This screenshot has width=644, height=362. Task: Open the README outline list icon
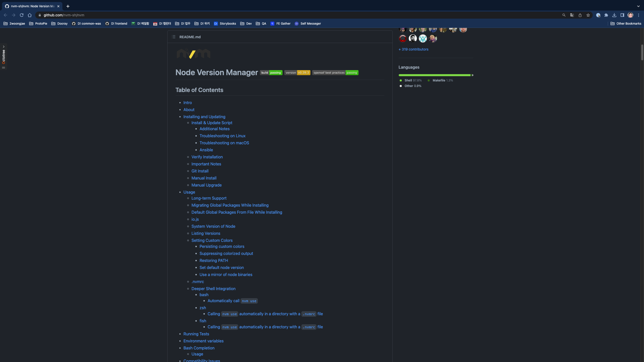(174, 37)
